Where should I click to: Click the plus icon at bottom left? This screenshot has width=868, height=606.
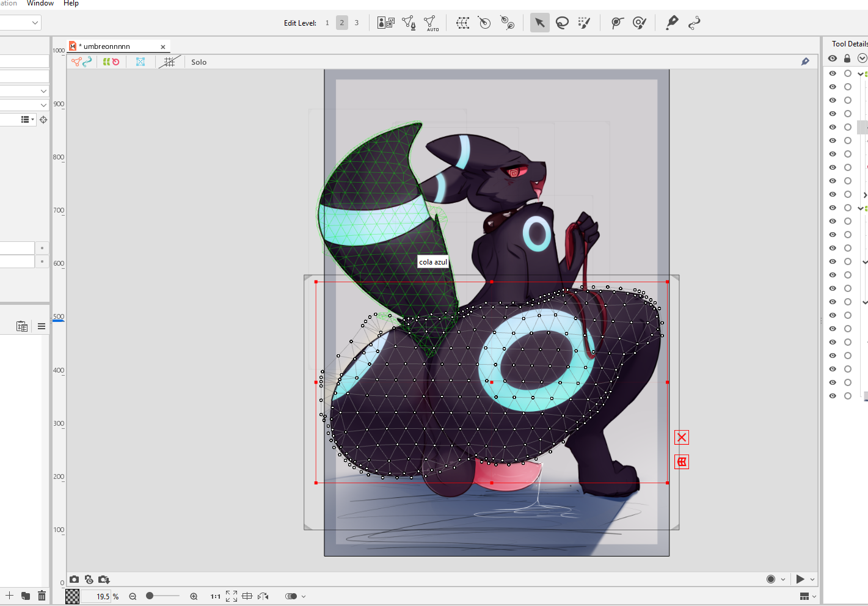pyautogui.click(x=10, y=596)
